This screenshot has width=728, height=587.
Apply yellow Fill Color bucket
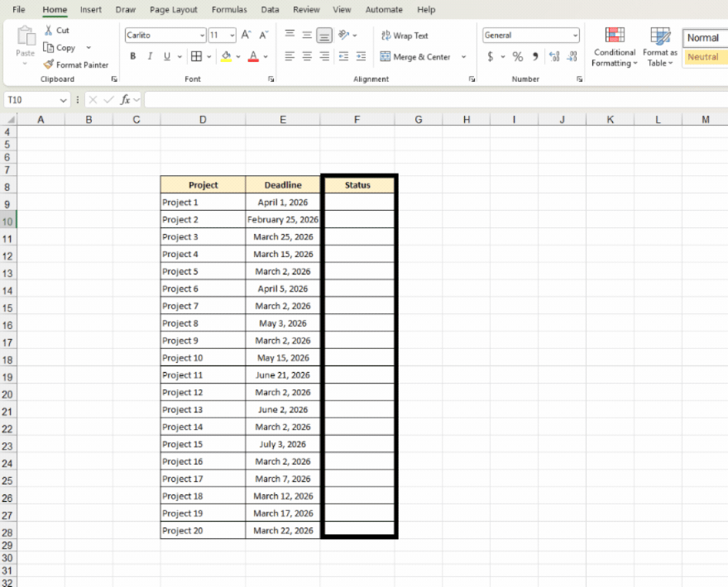pyautogui.click(x=226, y=56)
